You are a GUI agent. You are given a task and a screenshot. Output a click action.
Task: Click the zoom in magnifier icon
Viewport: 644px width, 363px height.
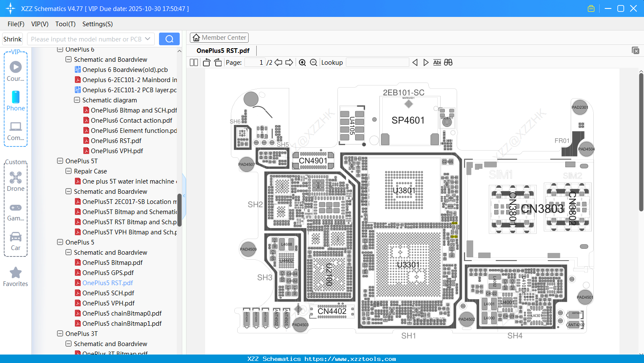pyautogui.click(x=302, y=63)
